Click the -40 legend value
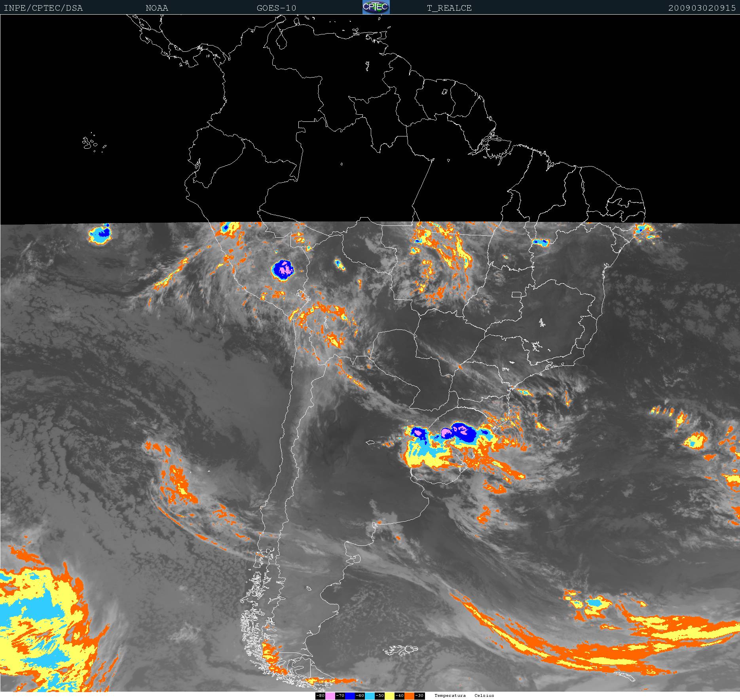 coord(399,696)
